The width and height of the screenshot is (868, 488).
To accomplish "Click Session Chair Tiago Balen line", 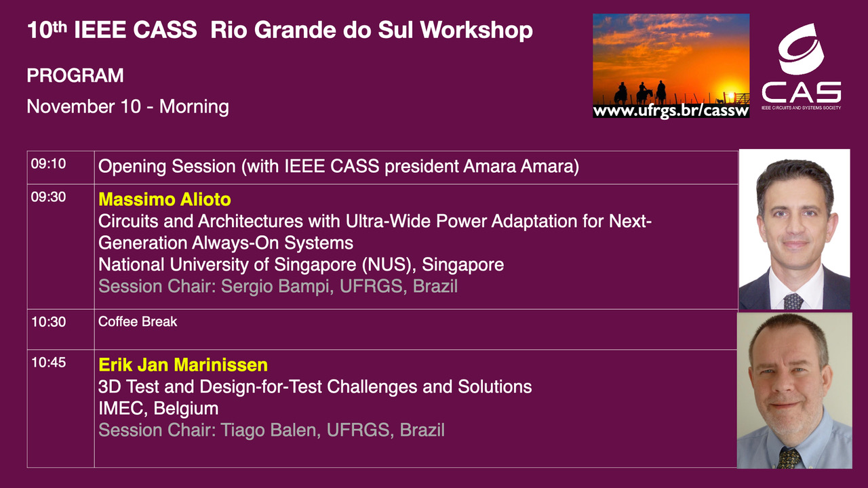I will [x=271, y=430].
